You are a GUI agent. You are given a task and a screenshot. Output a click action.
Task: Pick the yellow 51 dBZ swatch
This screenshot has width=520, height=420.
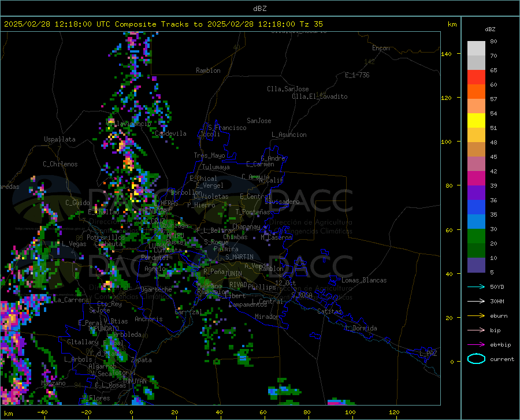tap(476, 121)
